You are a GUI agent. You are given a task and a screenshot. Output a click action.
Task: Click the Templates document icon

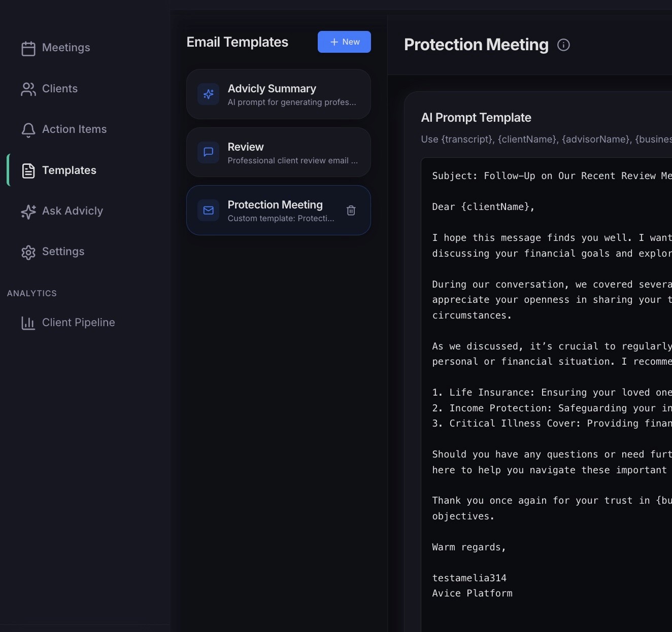28,170
